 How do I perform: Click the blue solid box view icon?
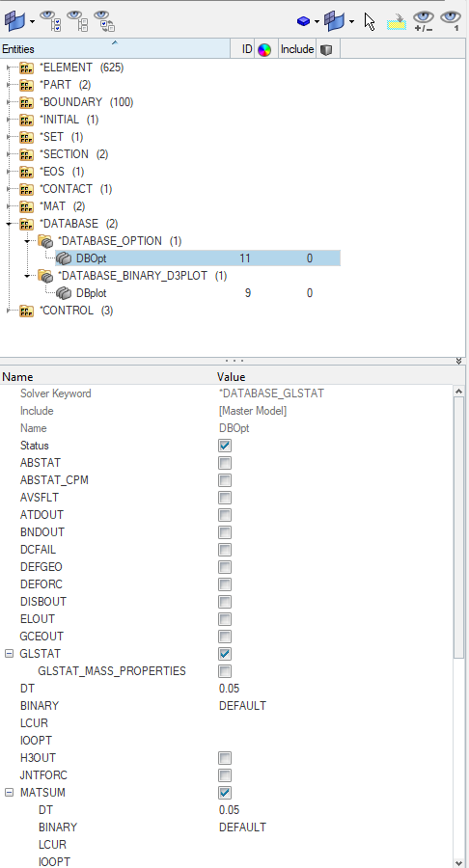point(303,21)
